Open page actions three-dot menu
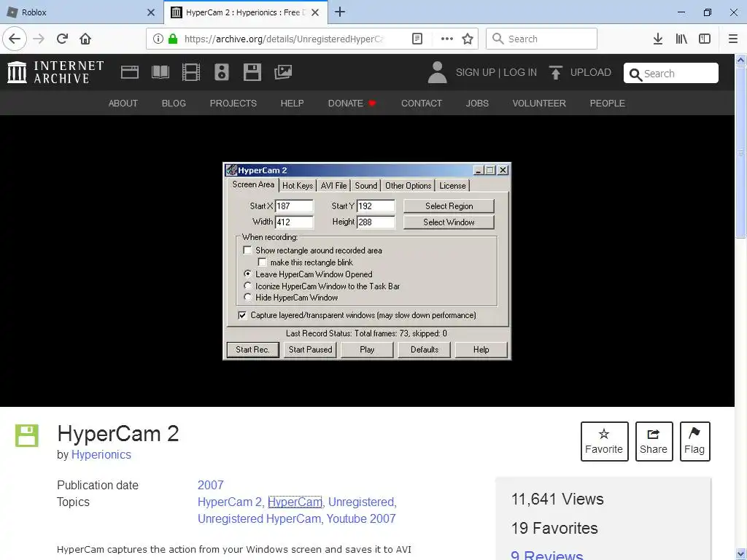 446,39
